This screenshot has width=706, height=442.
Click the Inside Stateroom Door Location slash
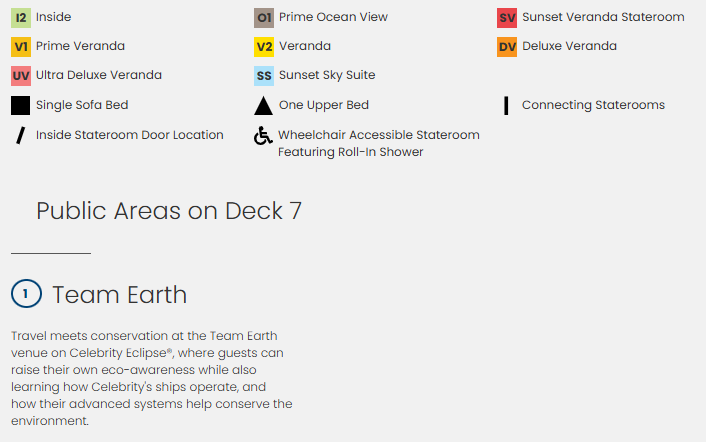pyautogui.click(x=20, y=135)
